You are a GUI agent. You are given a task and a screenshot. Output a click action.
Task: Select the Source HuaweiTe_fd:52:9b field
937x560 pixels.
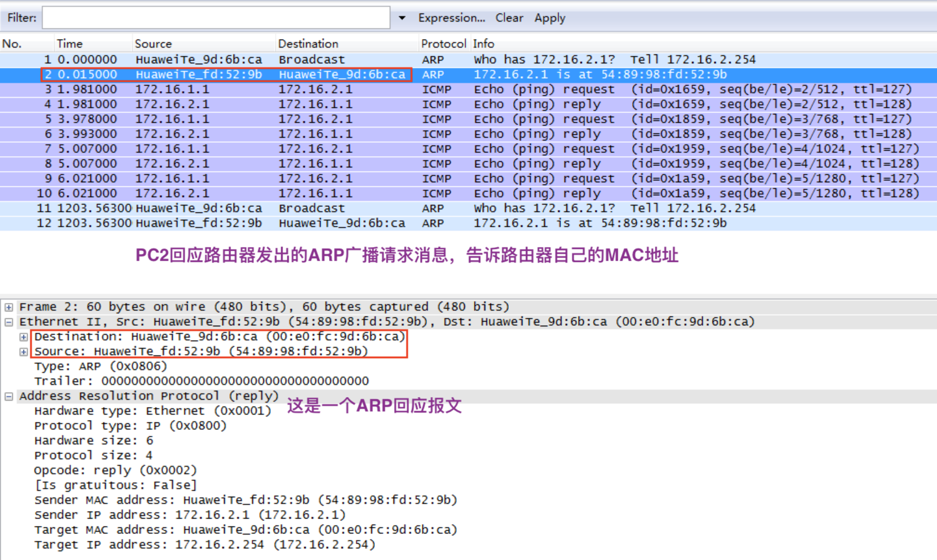(201, 351)
